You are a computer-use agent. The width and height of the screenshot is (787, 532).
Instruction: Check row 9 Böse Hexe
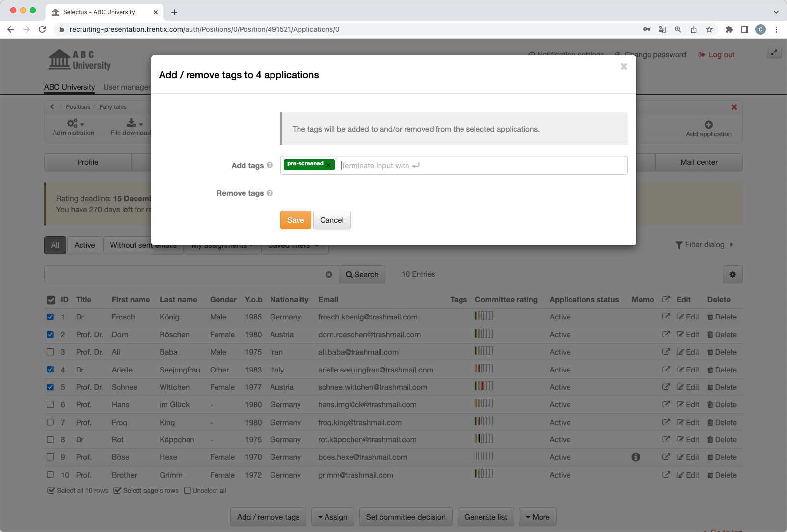point(50,457)
